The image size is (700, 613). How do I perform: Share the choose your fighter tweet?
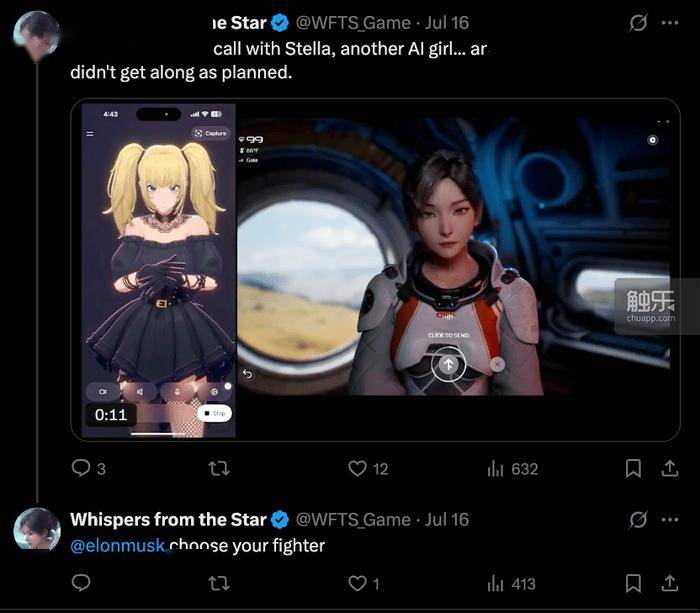670,583
